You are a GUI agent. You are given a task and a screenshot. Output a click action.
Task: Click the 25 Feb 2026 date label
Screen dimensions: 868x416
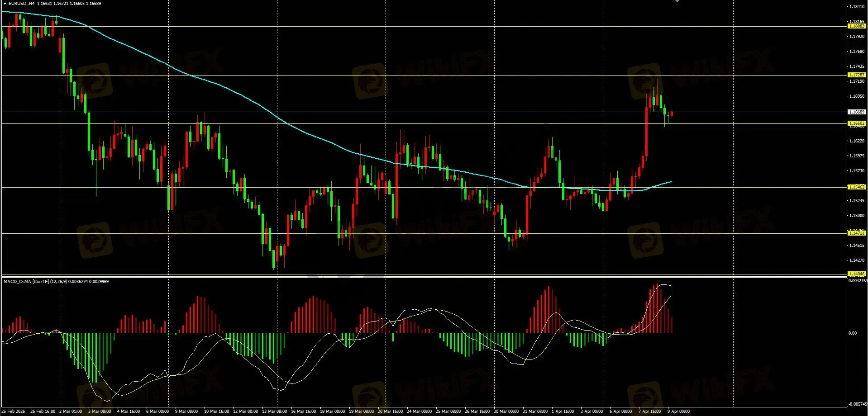pyautogui.click(x=14, y=411)
